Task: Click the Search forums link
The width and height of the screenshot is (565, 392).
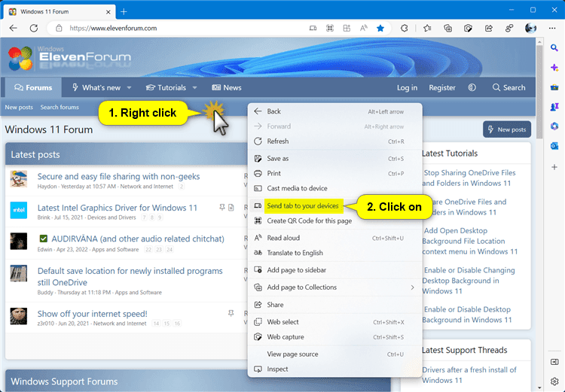Action: [60, 108]
